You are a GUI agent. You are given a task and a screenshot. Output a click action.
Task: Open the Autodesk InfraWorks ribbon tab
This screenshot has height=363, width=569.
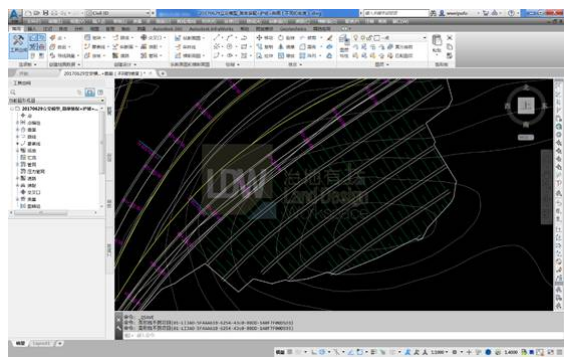211,29
